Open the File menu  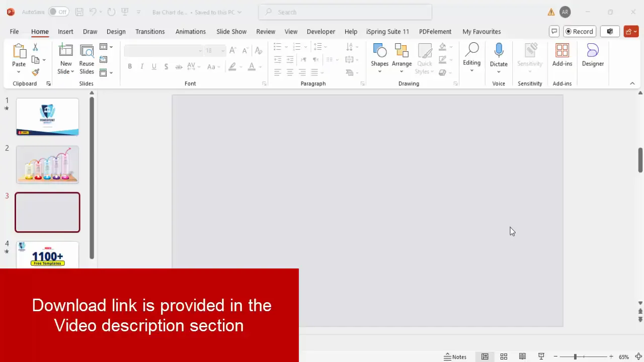[x=14, y=31]
